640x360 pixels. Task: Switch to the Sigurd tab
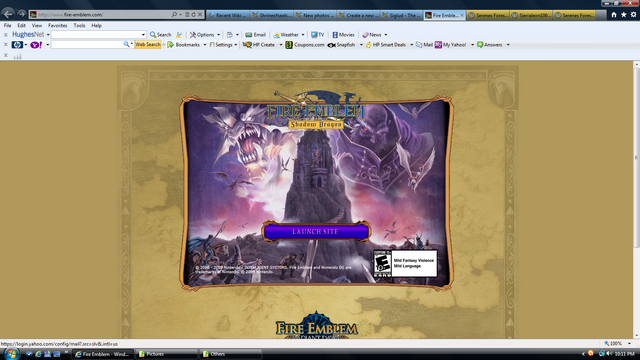pyautogui.click(x=402, y=15)
